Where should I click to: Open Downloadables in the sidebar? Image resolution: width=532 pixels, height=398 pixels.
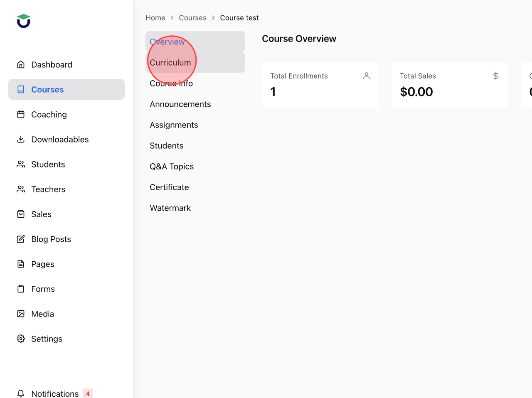66,139
